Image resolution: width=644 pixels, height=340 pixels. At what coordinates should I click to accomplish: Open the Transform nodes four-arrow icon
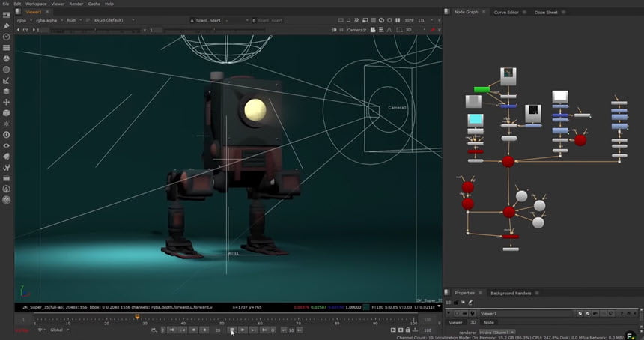(6, 102)
